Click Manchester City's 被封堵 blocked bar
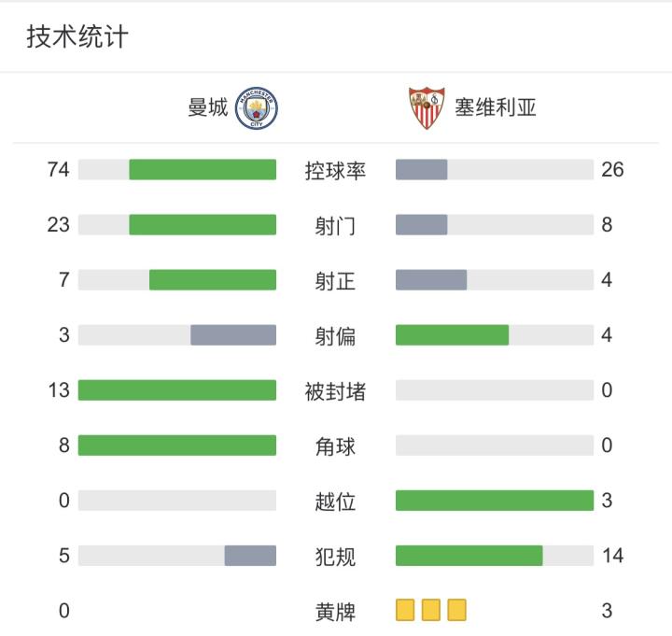672x636 pixels. [x=177, y=390]
